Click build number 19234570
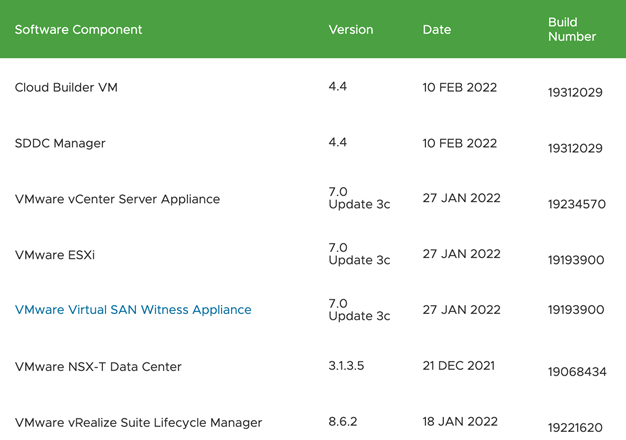Screen dimensions: 626x440 click(x=576, y=204)
